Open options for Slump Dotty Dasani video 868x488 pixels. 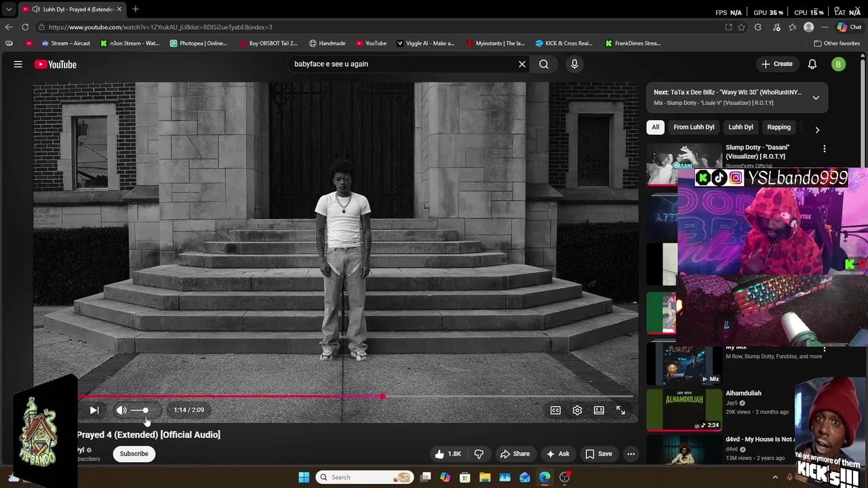coord(825,148)
